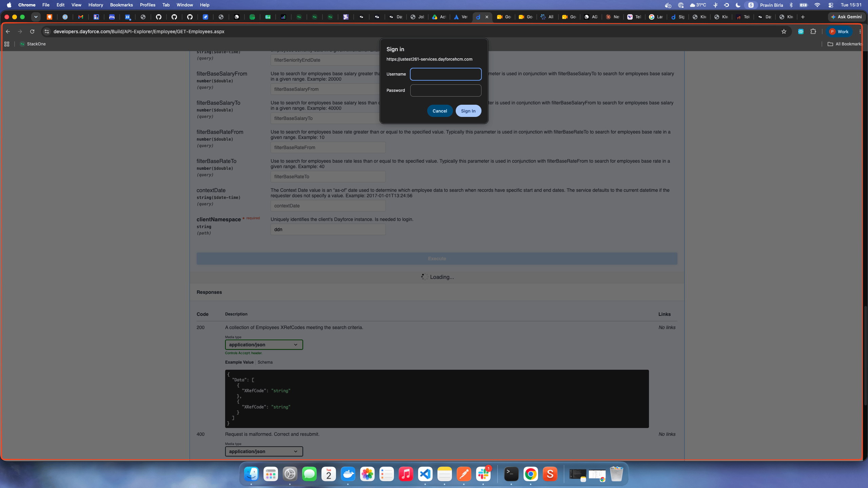Open Music app from the Dock

click(x=406, y=474)
